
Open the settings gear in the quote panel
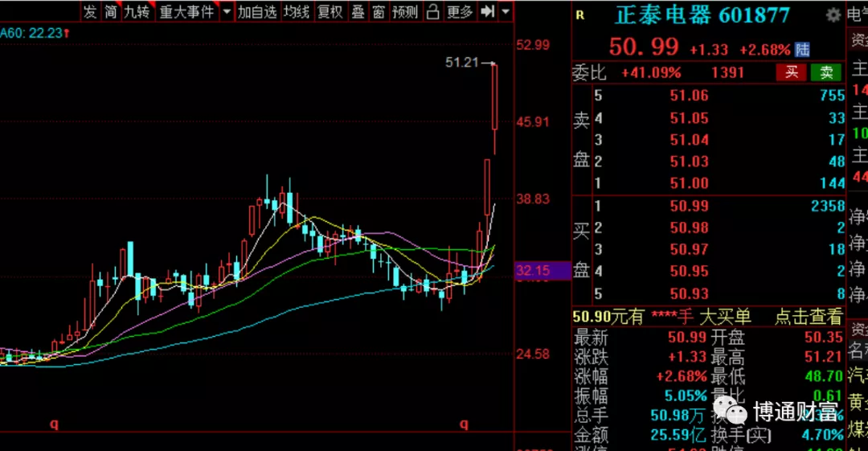coord(833,15)
